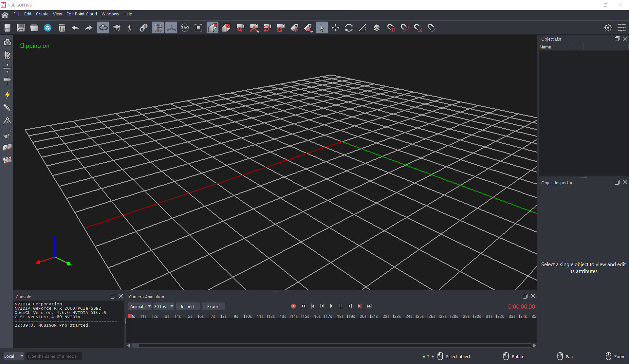
Task: Toggle the coordinate axes display
Action: [171, 28]
